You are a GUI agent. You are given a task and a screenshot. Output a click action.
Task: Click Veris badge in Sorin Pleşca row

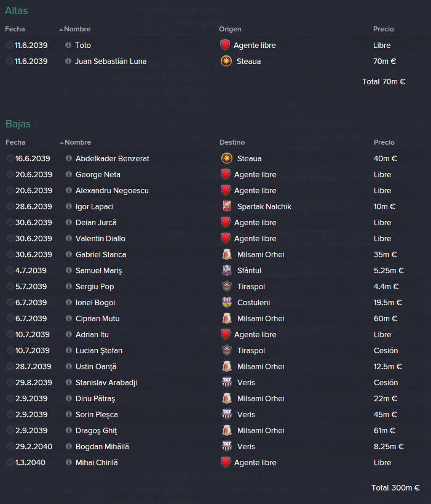tap(227, 414)
